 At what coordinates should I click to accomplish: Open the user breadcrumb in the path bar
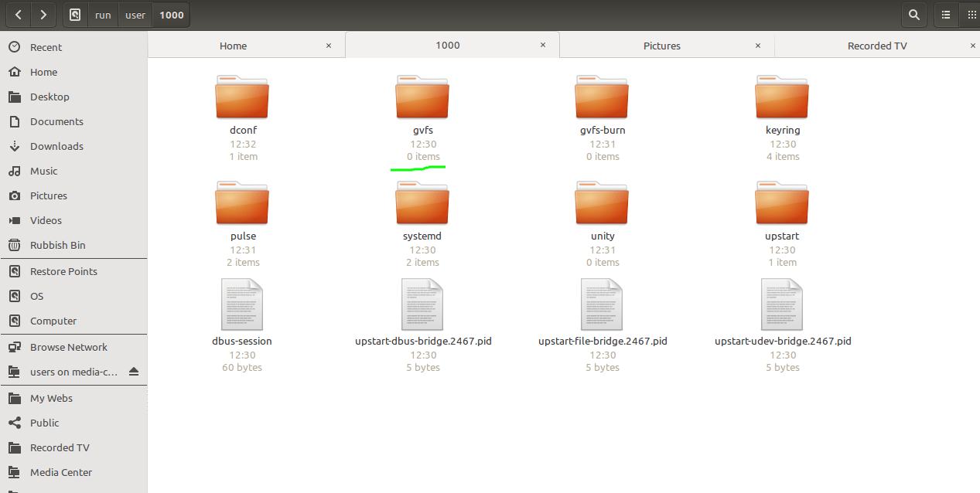[x=135, y=15]
